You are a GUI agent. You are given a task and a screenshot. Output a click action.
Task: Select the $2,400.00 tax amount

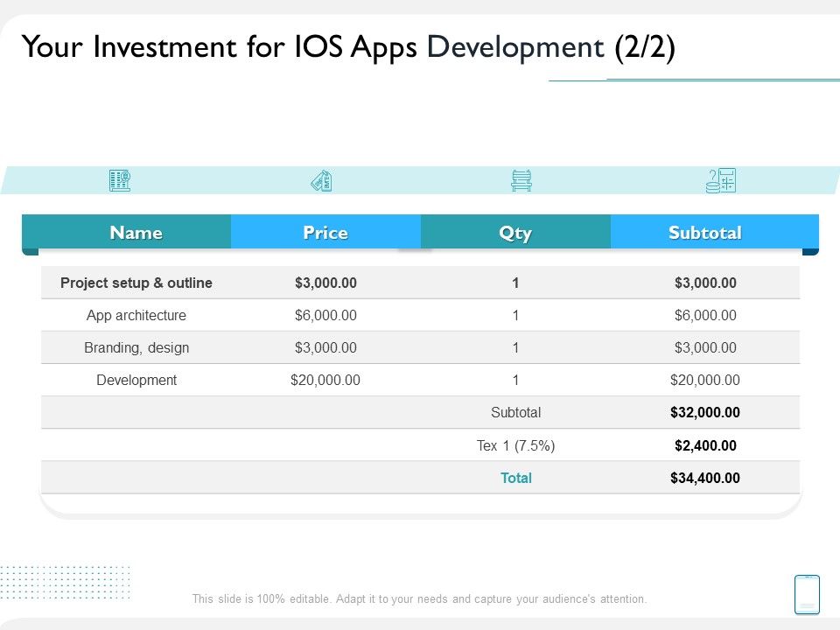click(x=705, y=445)
